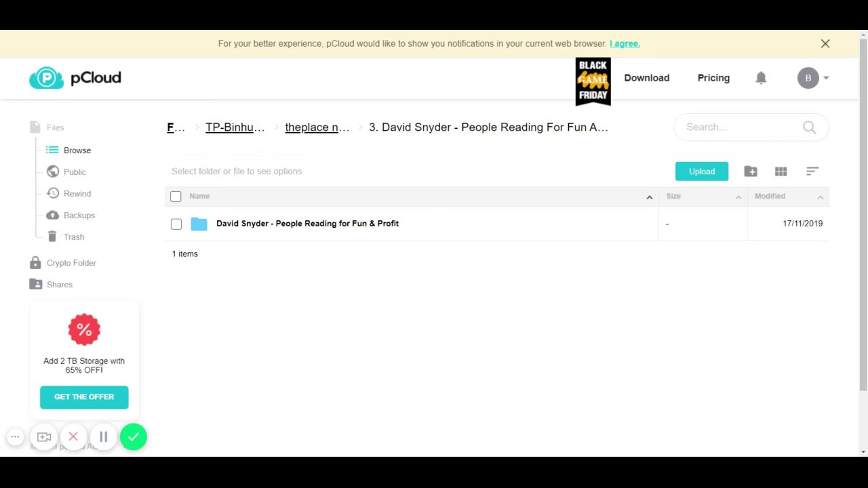This screenshot has width=868, height=488.
Task: Click the modified date 17/11/2019
Action: pos(802,224)
